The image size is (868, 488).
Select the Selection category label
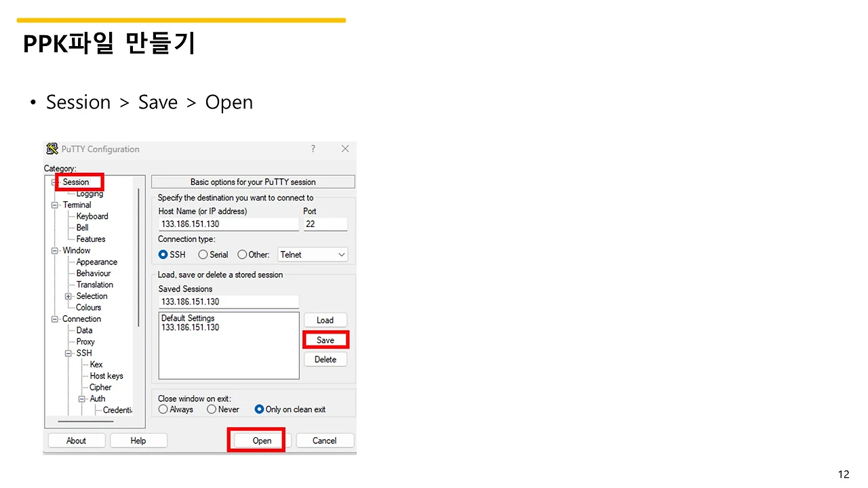[x=92, y=296]
